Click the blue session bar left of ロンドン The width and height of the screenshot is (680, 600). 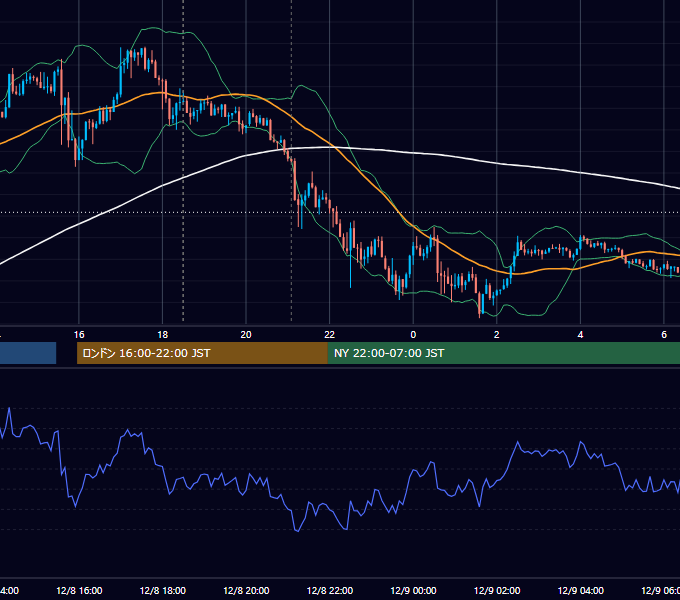tap(28, 353)
